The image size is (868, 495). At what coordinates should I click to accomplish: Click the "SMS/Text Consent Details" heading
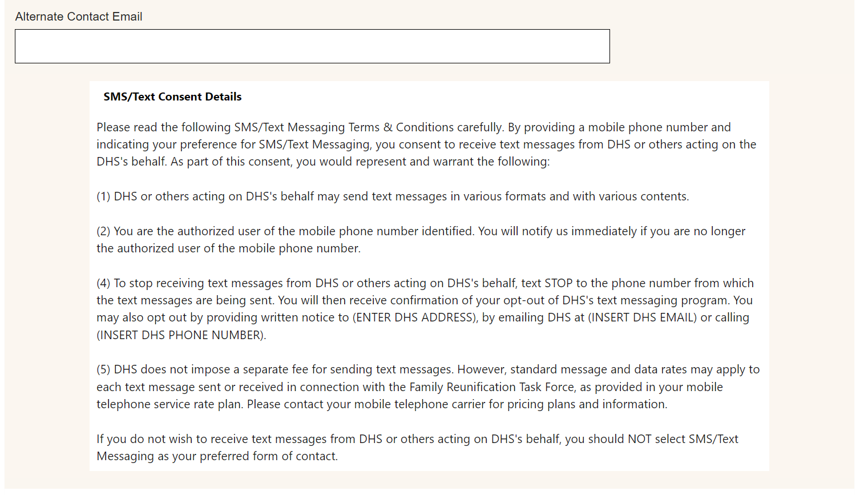(x=172, y=96)
